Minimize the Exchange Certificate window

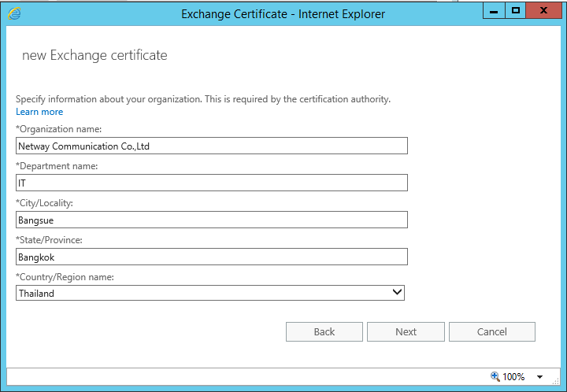click(x=494, y=11)
